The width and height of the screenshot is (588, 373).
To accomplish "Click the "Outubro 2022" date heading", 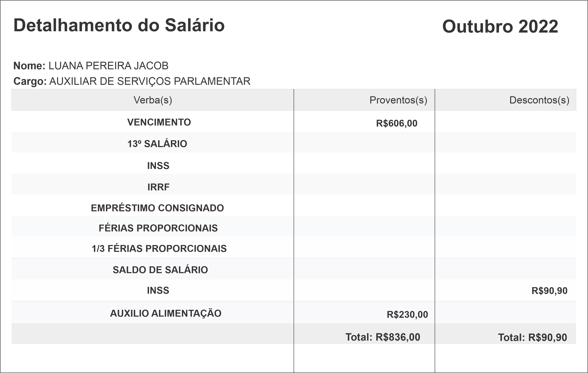I will pyautogui.click(x=500, y=26).
